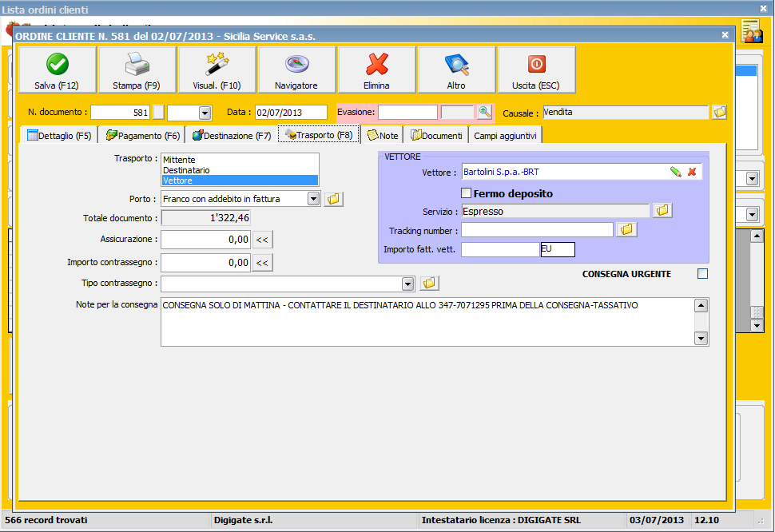Viewport: 775px width, 532px height.
Task: Click the small square button next to document number
Action: 158,112
